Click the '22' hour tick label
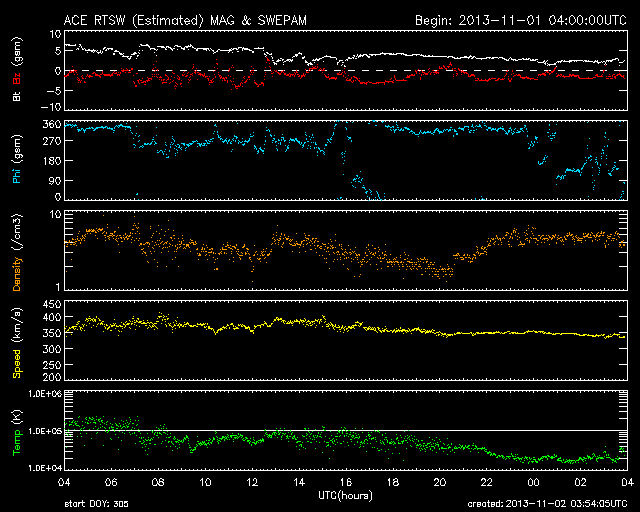 click(487, 483)
